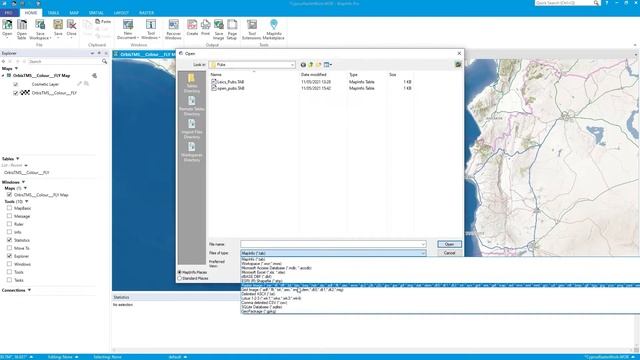The image size is (640, 360).
Task: Switch to the RASTER ribbon tab
Action: click(146, 13)
